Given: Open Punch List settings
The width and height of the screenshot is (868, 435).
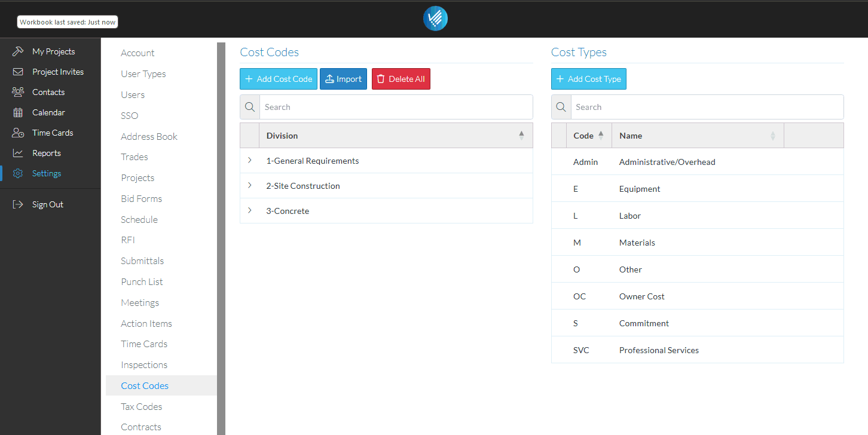Looking at the screenshot, I should point(142,282).
